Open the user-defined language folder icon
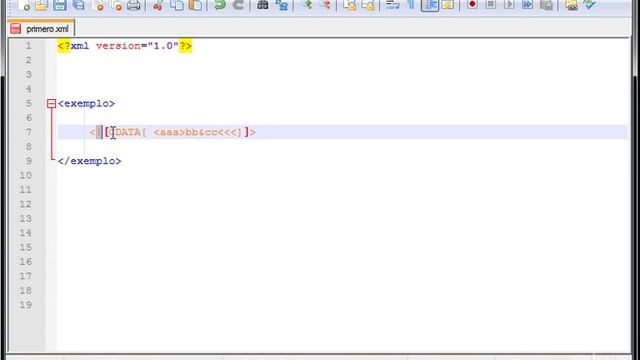The height and width of the screenshot is (360, 640). pos(448,5)
